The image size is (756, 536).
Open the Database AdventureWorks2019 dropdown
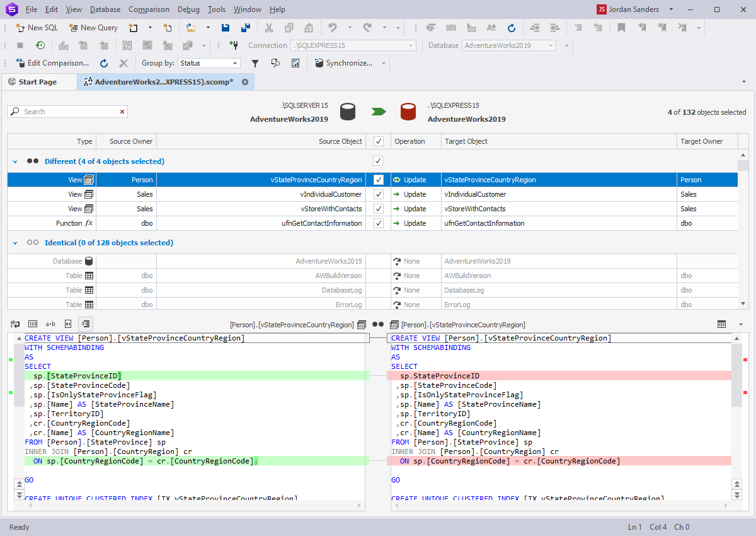click(x=509, y=45)
